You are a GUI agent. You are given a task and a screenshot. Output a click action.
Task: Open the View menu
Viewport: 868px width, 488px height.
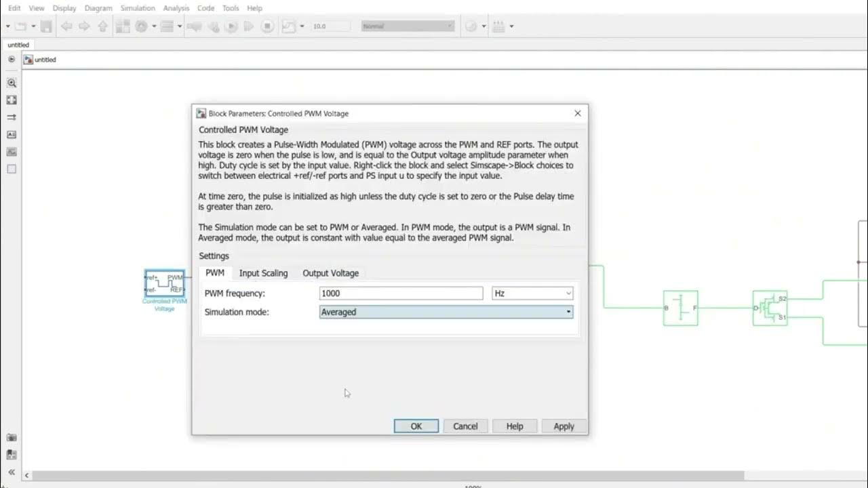(37, 8)
